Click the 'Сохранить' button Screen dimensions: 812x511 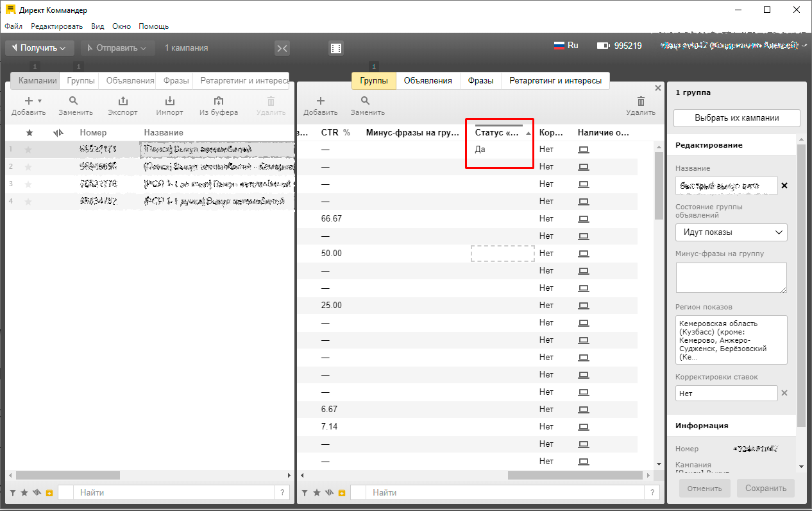point(766,489)
